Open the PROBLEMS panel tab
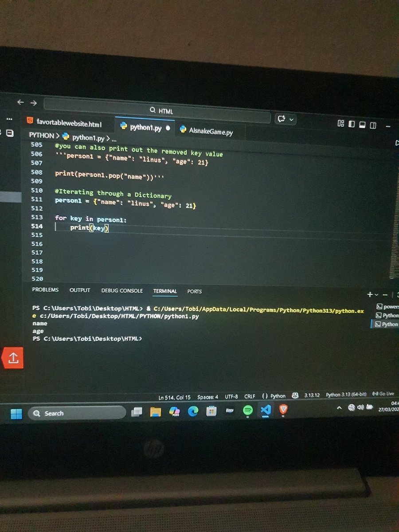The height and width of the screenshot is (532, 399). click(x=45, y=290)
